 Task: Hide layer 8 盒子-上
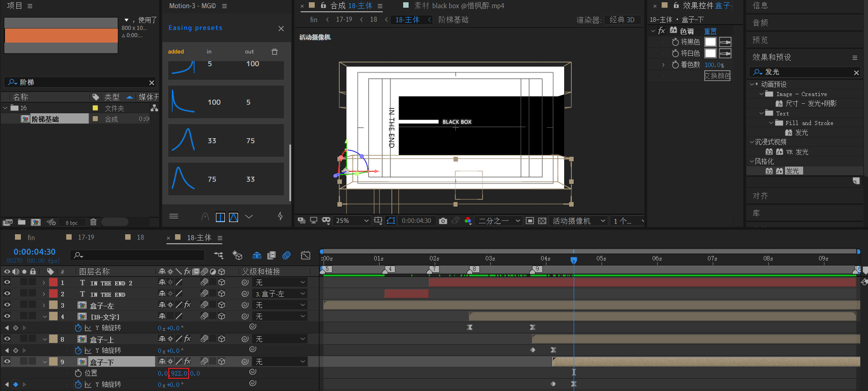(x=7, y=338)
